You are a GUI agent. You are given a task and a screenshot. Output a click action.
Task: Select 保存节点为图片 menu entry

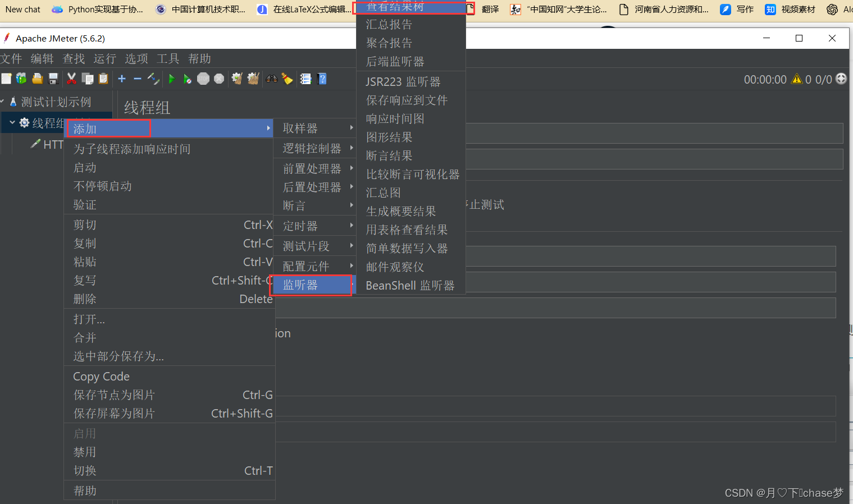(170, 395)
